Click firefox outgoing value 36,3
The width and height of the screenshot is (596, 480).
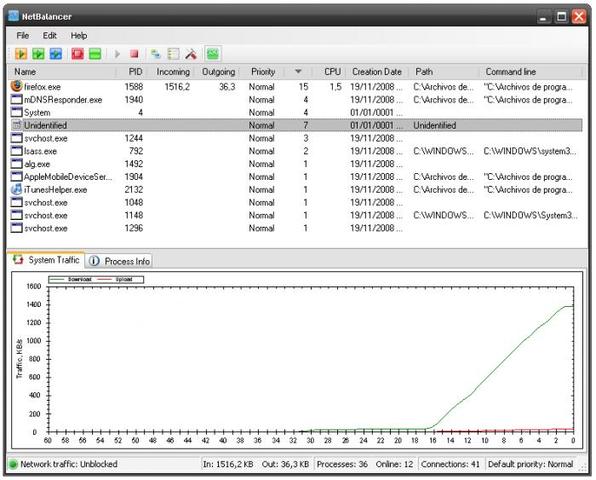click(227, 87)
